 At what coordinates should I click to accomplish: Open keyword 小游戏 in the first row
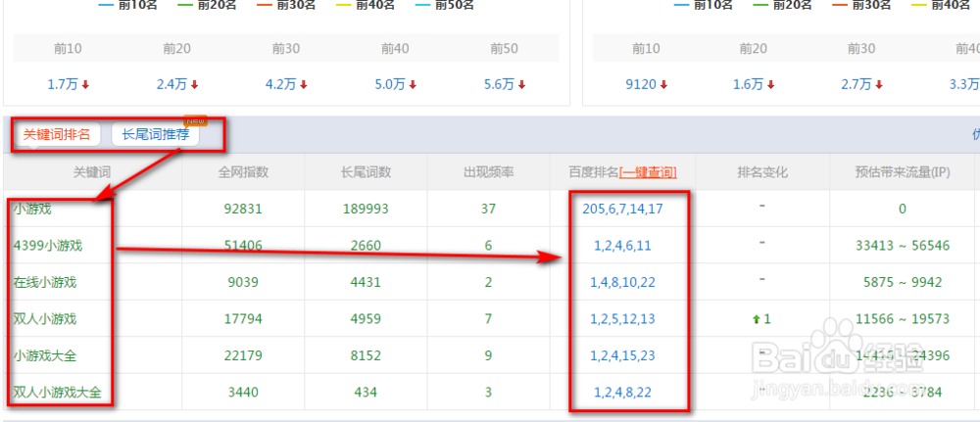click(x=32, y=210)
